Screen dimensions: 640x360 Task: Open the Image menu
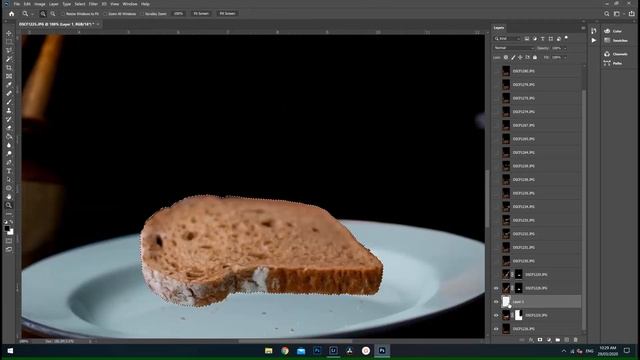click(40, 4)
